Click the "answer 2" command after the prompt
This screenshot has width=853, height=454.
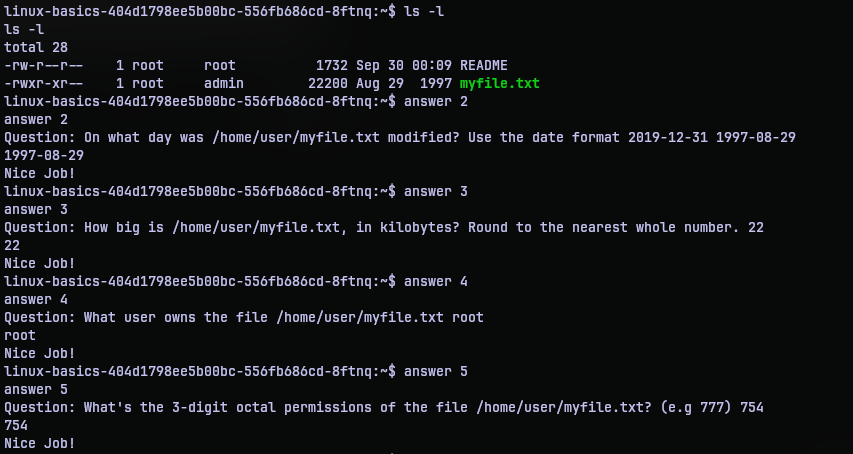coord(436,101)
